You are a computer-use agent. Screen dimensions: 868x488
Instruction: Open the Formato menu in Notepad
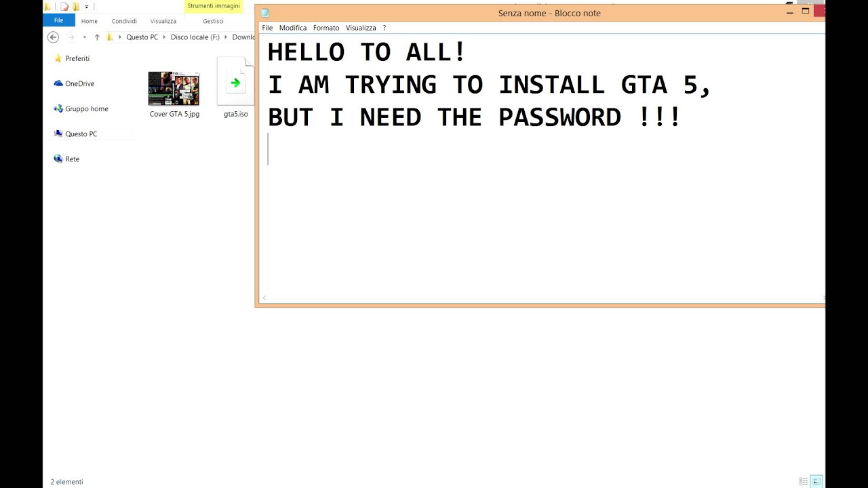[x=326, y=28]
